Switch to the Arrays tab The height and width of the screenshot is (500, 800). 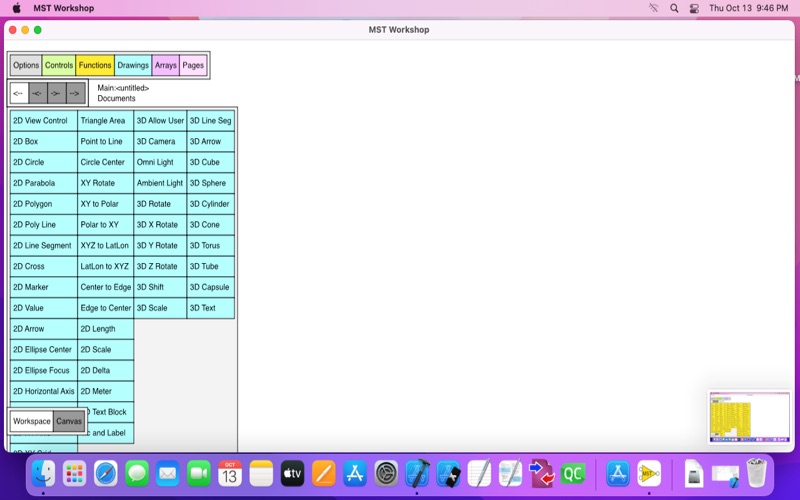(x=166, y=65)
